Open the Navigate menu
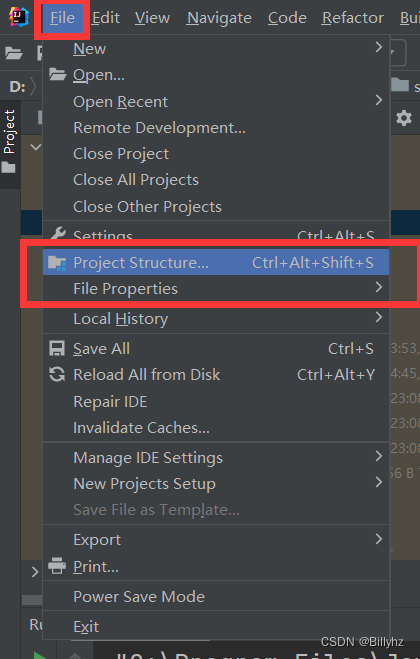The image size is (420, 659). (219, 18)
